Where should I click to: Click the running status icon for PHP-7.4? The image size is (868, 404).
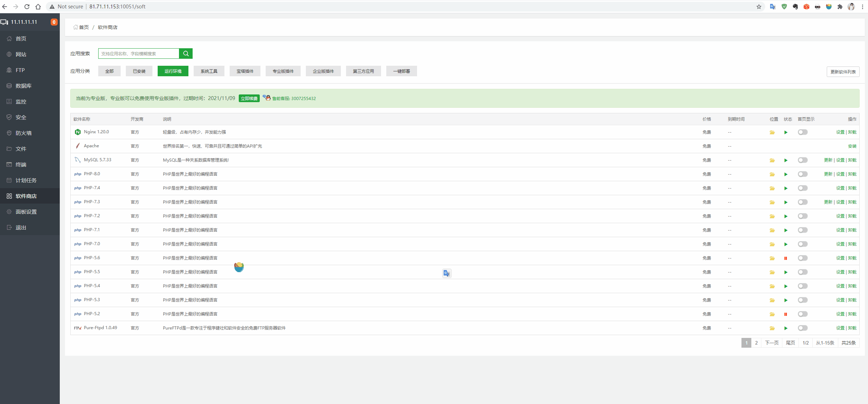click(x=786, y=188)
